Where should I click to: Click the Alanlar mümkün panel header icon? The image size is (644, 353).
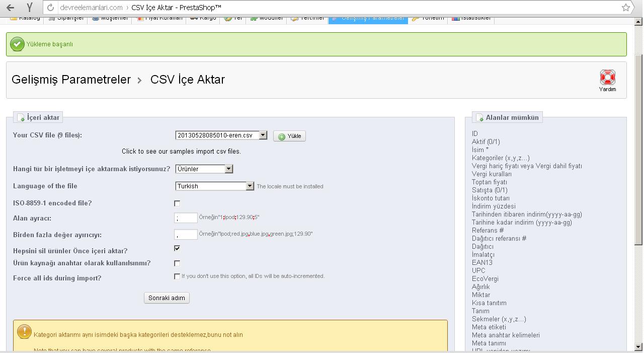click(479, 118)
